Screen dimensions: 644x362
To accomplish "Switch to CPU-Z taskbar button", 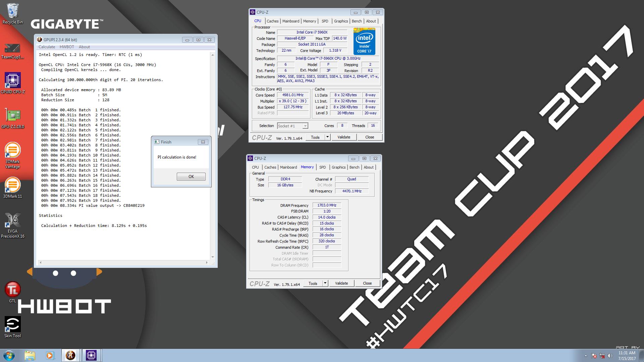I will (x=91, y=356).
